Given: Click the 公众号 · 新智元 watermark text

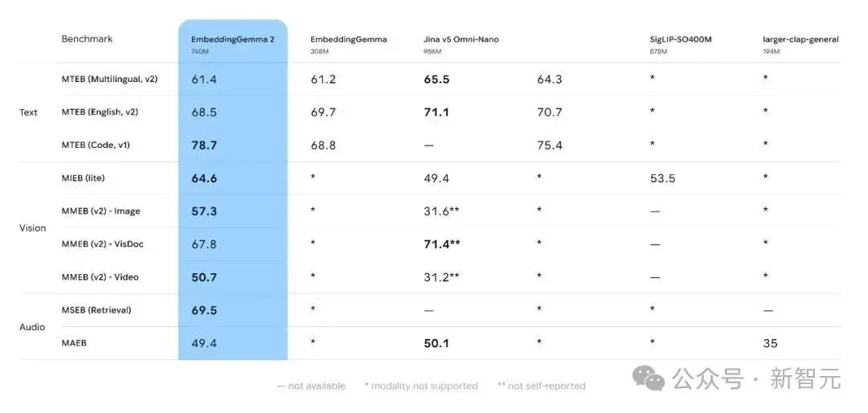Looking at the screenshot, I should click(x=757, y=379).
